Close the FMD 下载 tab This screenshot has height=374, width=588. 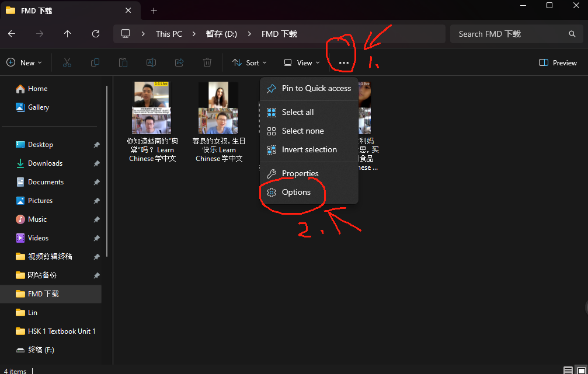pyautogui.click(x=128, y=11)
